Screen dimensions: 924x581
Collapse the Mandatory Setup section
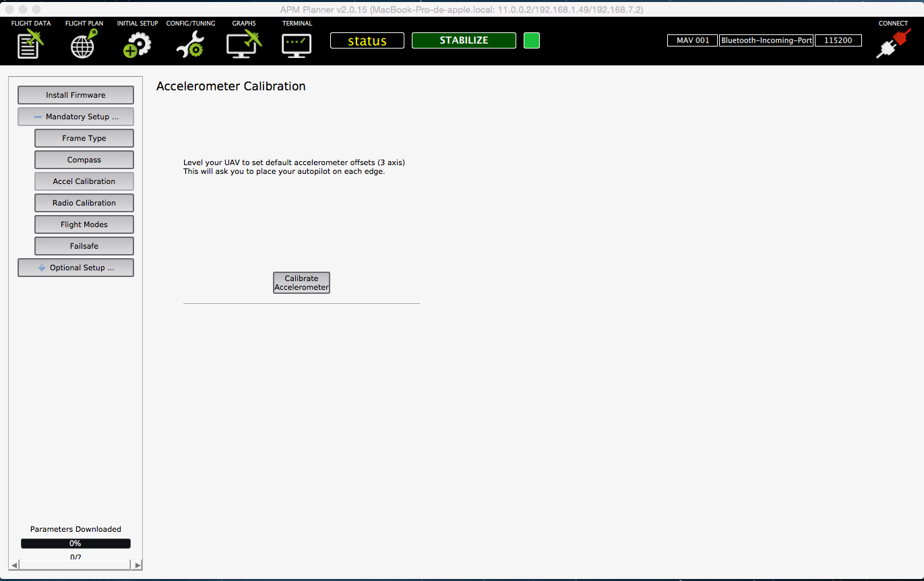tap(75, 117)
